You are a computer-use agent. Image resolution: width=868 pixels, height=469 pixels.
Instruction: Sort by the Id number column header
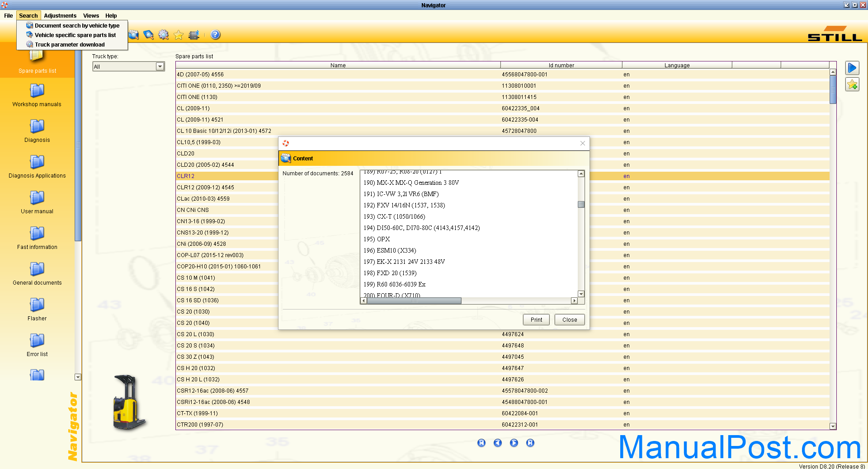point(561,65)
